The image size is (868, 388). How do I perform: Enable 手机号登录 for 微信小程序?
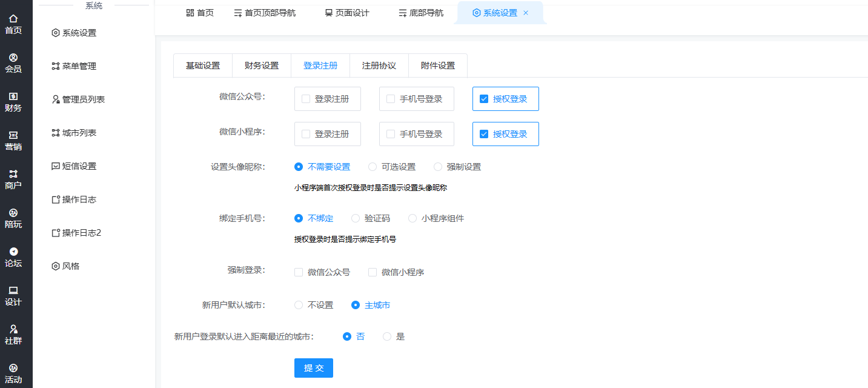pos(391,134)
